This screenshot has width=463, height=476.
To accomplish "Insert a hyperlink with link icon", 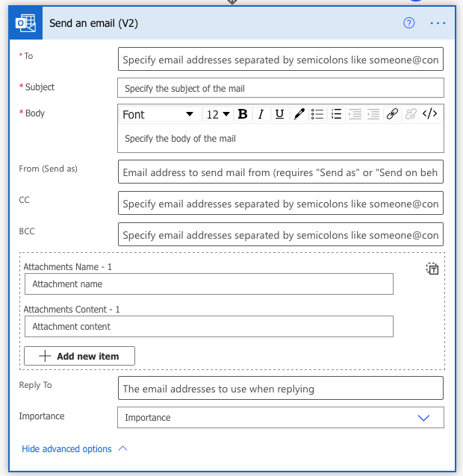I will click(392, 114).
